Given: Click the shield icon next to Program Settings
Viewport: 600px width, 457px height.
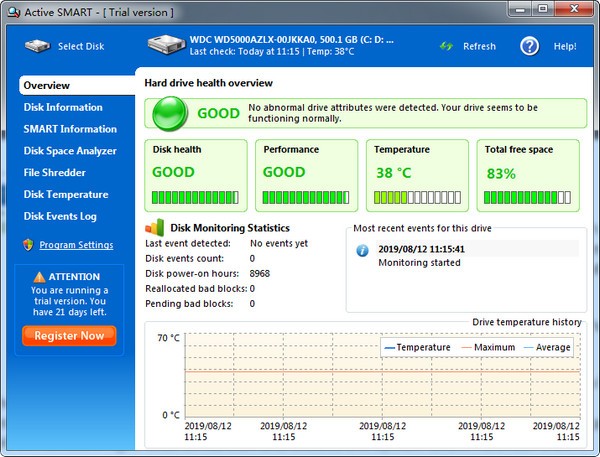Looking at the screenshot, I should [28, 245].
